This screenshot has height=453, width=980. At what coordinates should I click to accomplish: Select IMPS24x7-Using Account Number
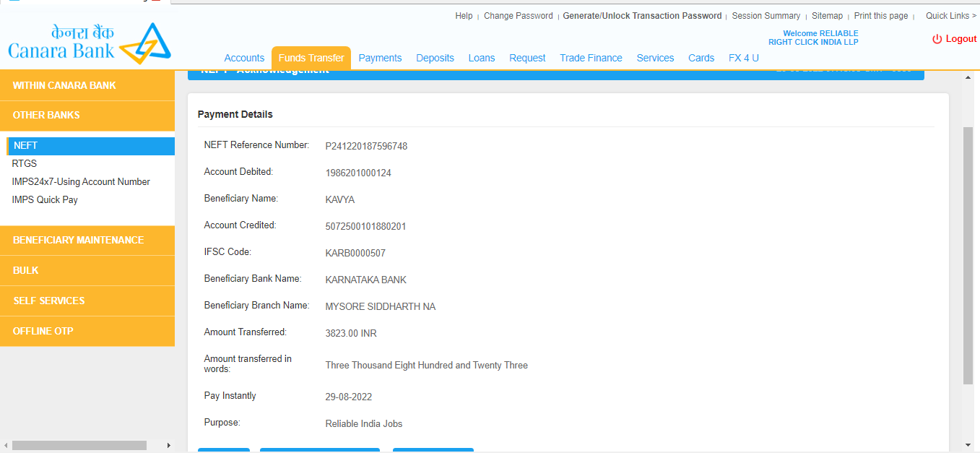[81, 182]
